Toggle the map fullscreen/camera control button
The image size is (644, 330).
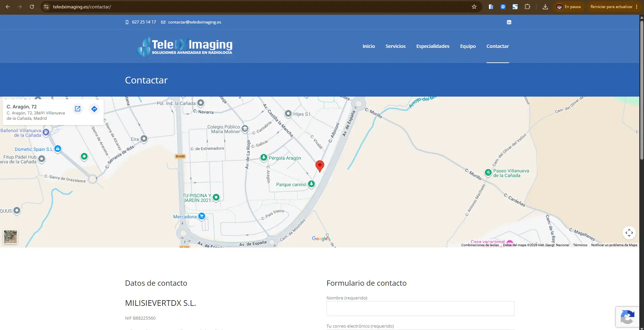click(x=629, y=233)
